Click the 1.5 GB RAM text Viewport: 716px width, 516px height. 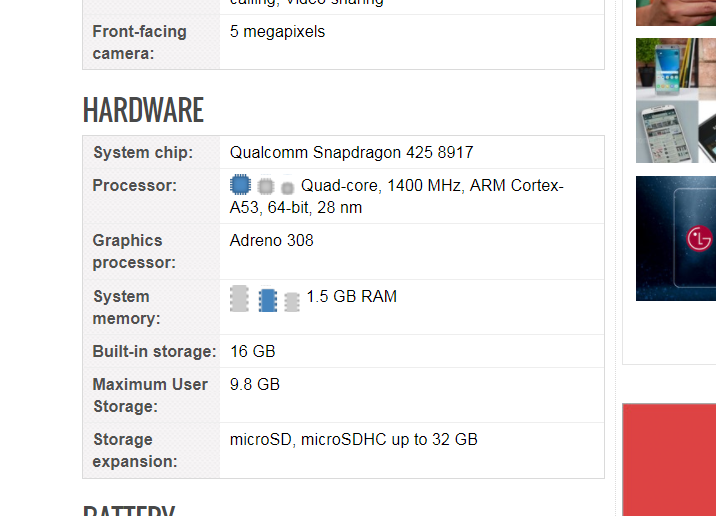tap(352, 296)
